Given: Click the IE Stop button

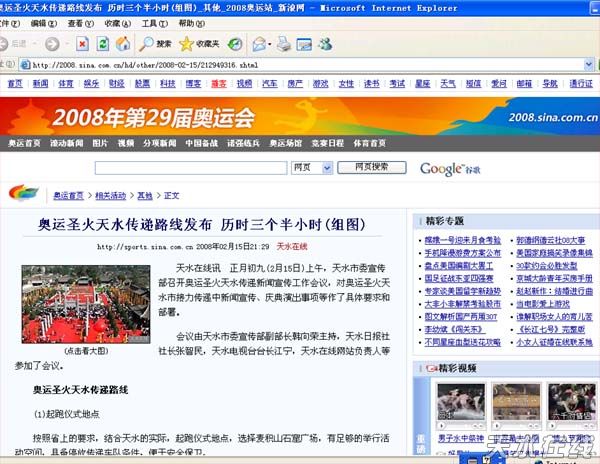Looking at the screenshot, I should tap(81, 44).
